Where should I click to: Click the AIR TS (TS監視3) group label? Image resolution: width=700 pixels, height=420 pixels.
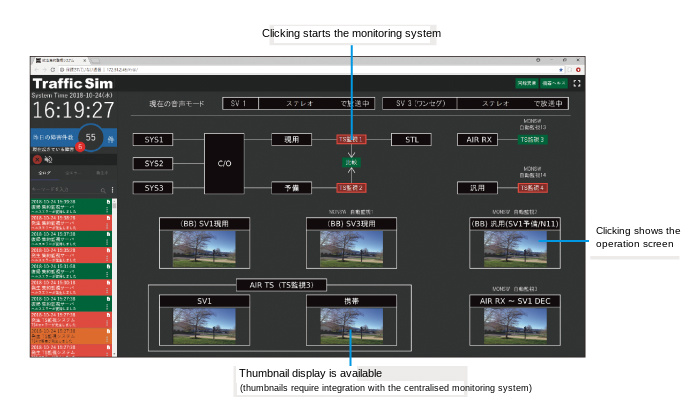tap(282, 285)
